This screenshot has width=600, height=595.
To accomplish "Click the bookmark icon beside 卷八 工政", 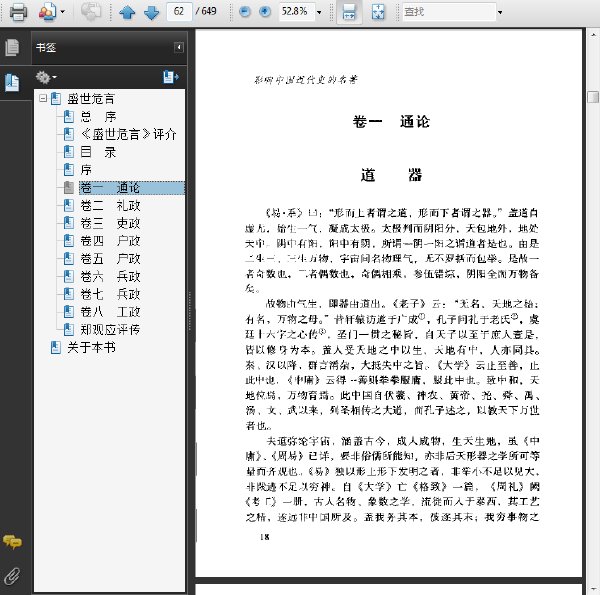I will 69,312.
